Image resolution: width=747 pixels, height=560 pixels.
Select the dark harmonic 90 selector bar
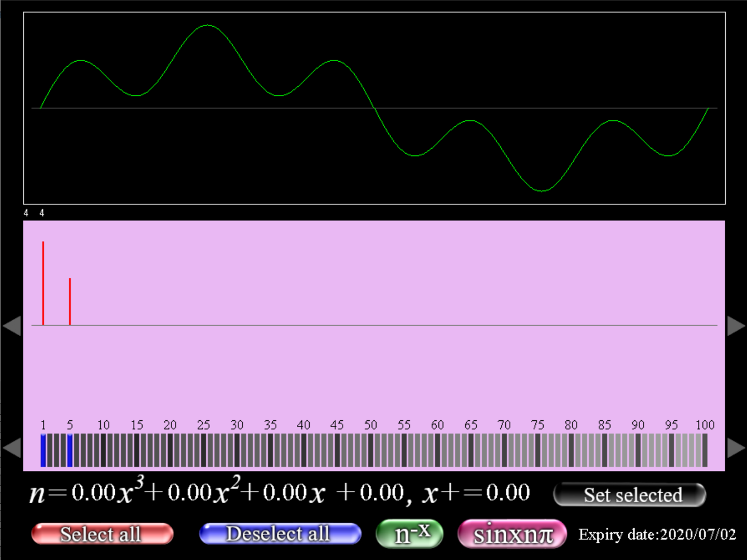(638, 450)
